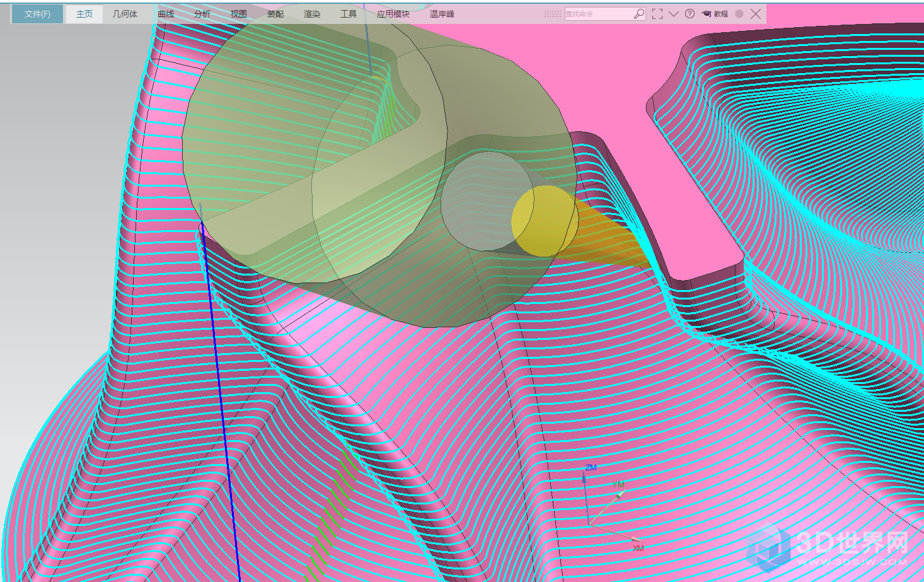Switch to the 主页 home tab
The image size is (924, 582).
coord(84,14)
